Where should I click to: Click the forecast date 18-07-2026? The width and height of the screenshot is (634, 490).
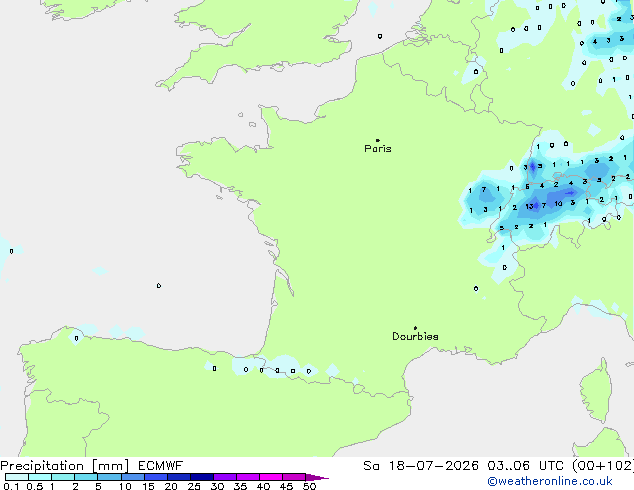point(434,466)
